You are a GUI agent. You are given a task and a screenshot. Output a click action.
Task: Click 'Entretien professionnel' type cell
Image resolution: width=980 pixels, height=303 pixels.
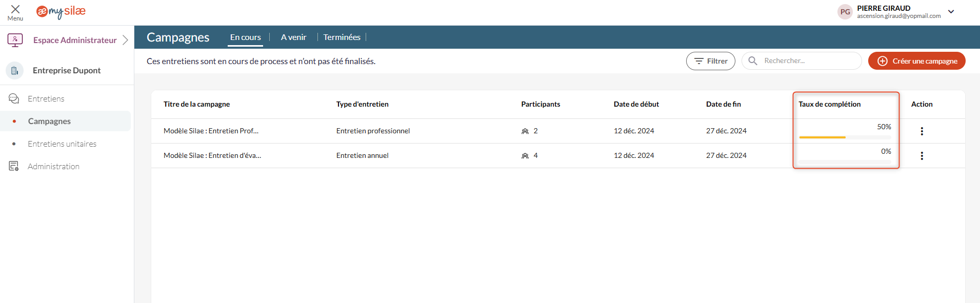click(x=373, y=131)
